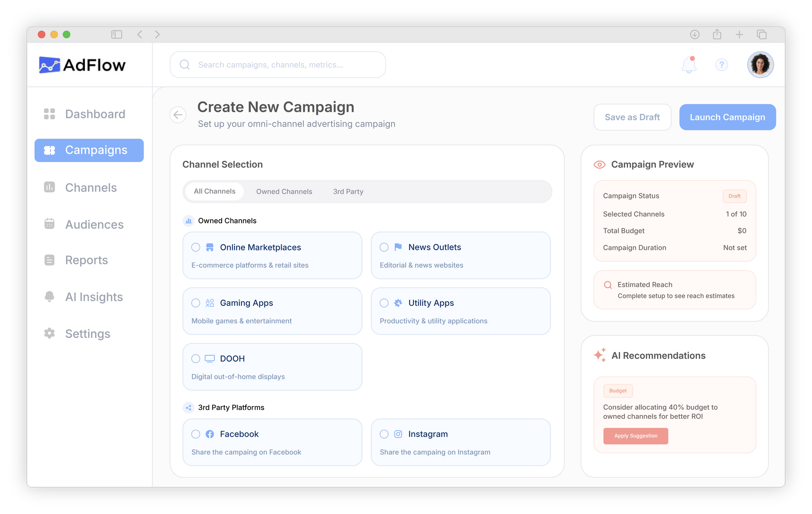Select the Campaigns sidebar icon

[49, 150]
